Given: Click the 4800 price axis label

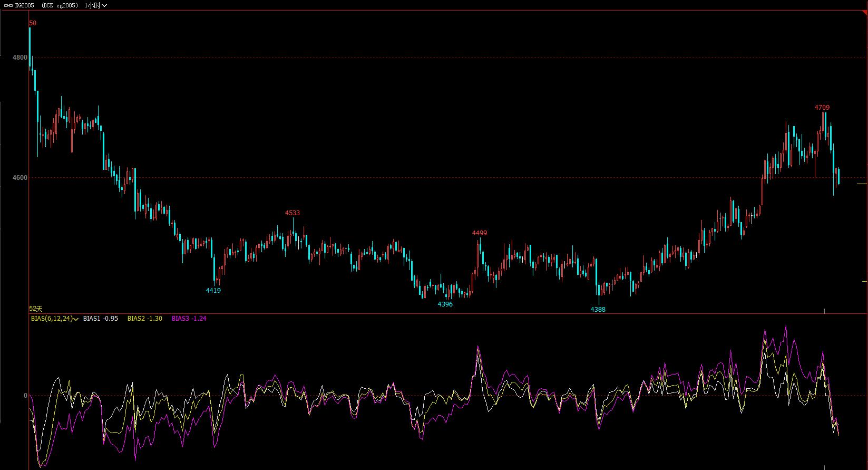Looking at the screenshot, I should (x=20, y=57).
